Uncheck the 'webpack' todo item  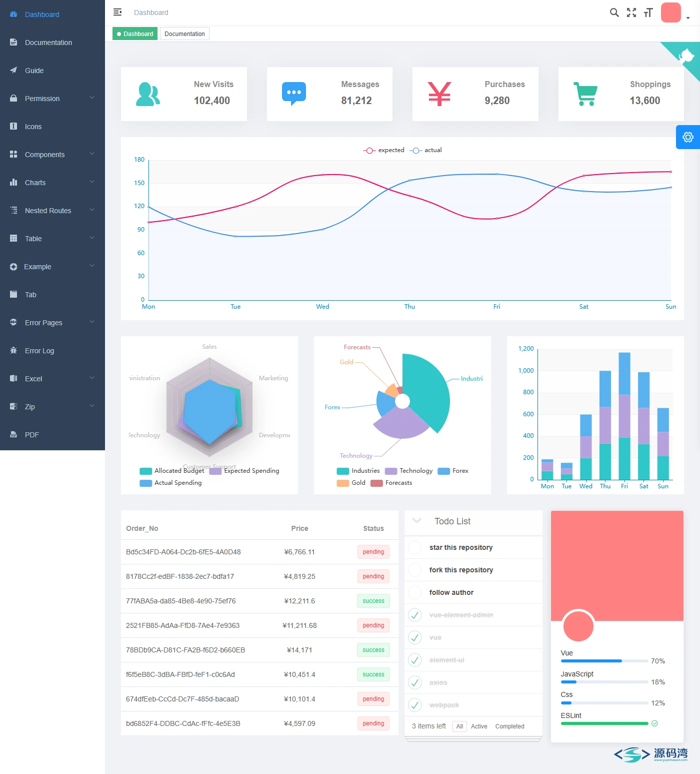click(x=415, y=705)
